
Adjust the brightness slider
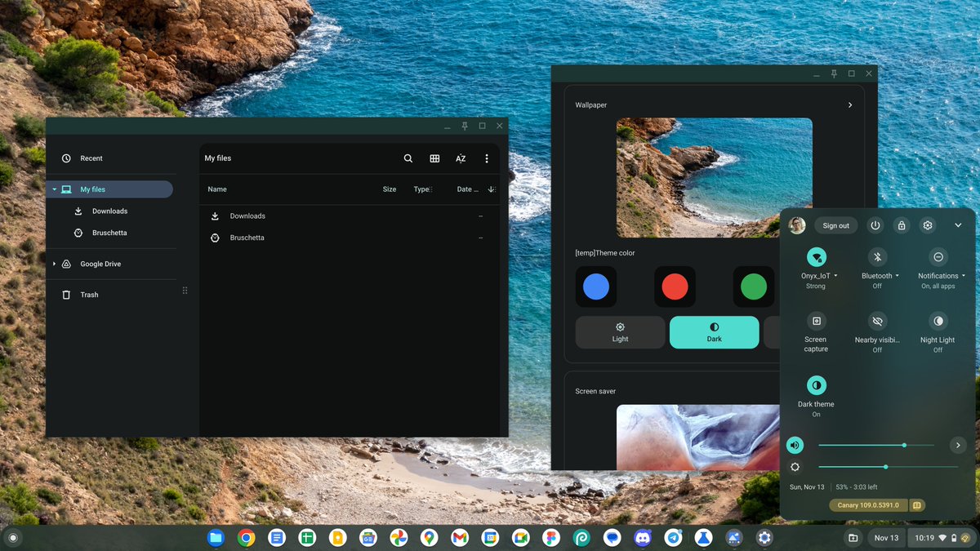[886, 467]
